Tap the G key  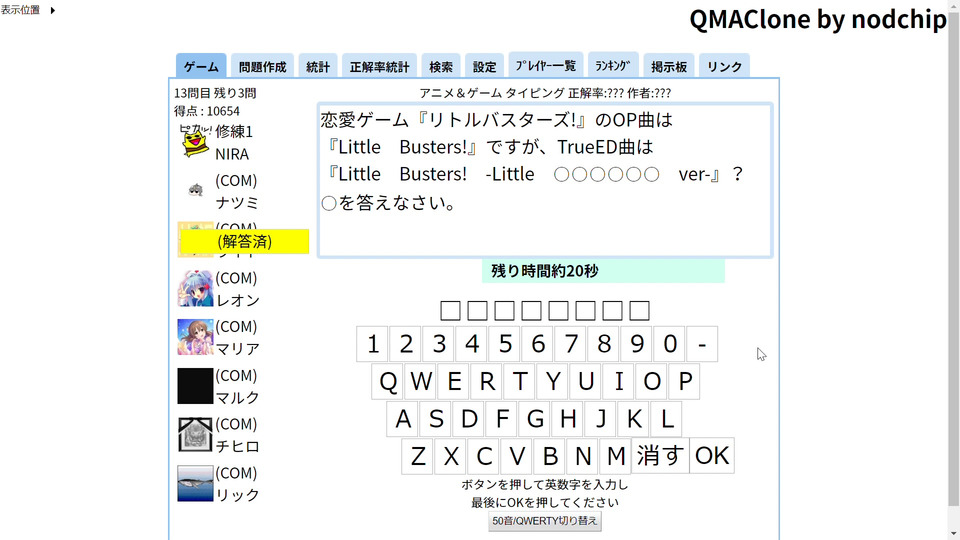click(x=535, y=419)
